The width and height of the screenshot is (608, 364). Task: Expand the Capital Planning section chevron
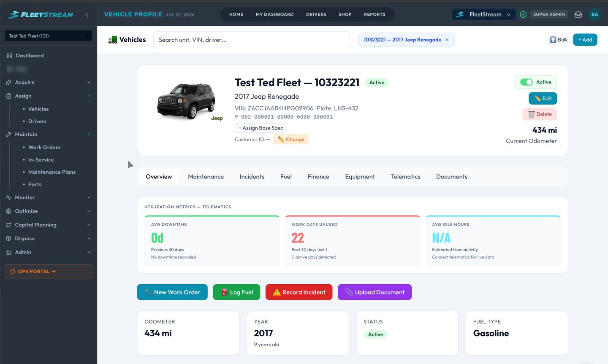89,225
